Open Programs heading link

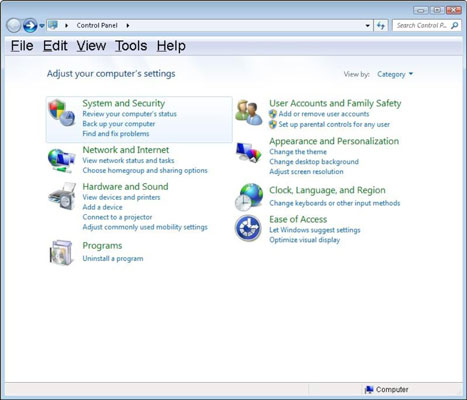pos(102,246)
